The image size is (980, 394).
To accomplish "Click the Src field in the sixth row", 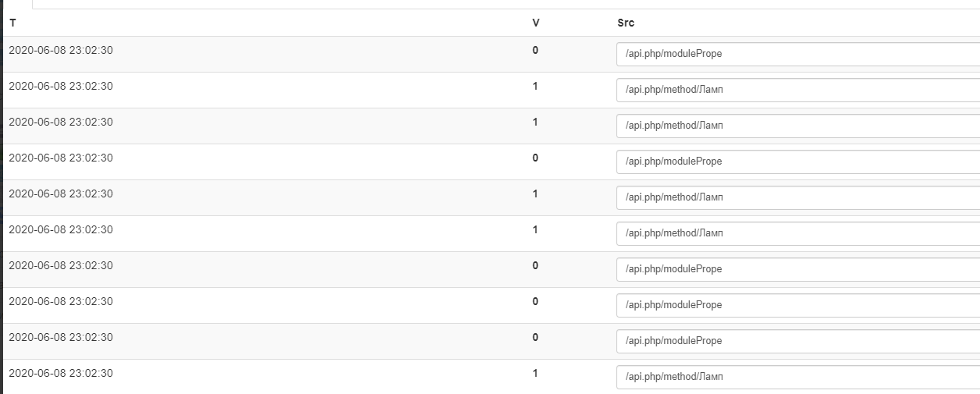I will click(x=796, y=234).
